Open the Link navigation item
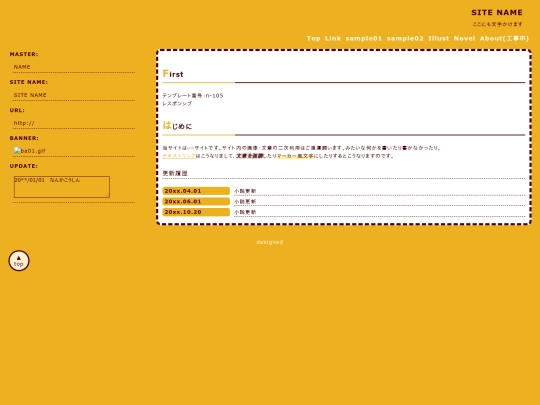 (333, 39)
